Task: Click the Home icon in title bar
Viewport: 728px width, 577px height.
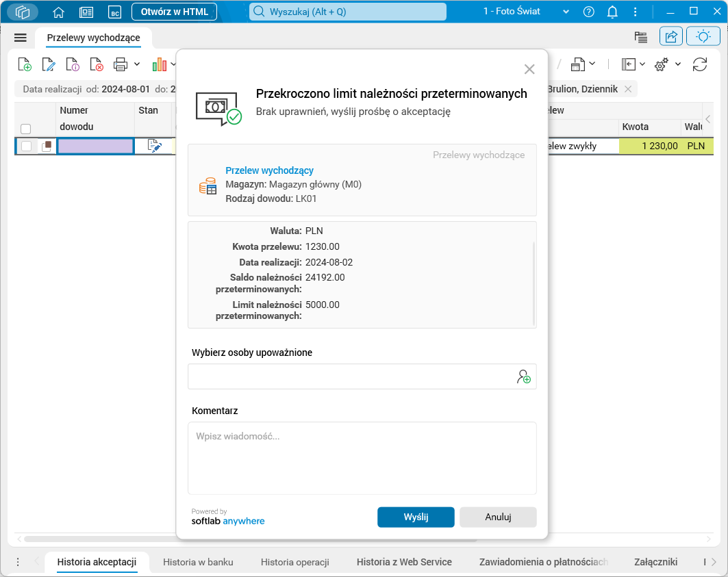Action: [x=58, y=12]
